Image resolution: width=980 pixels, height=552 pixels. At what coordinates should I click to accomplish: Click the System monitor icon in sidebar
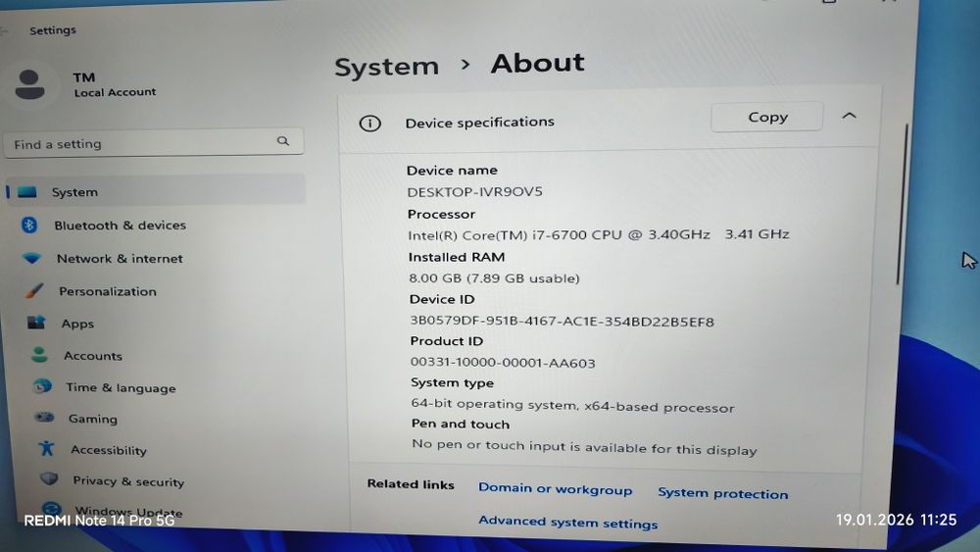(26, 192)
